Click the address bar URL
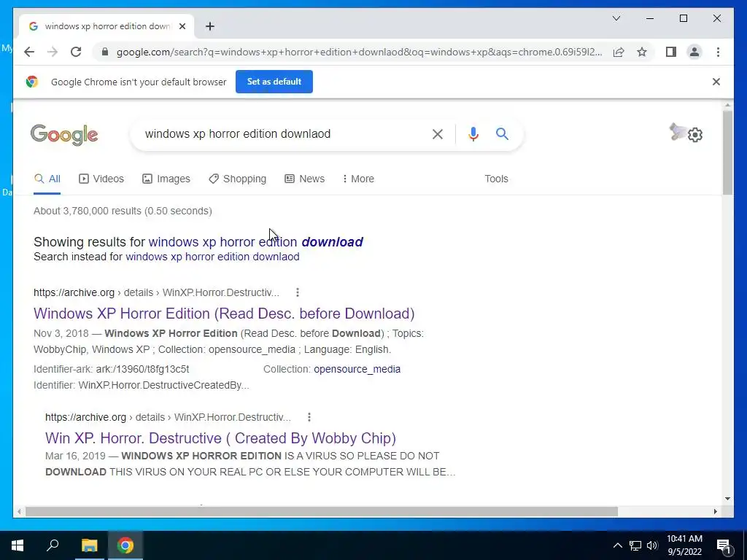747x560 pixels. (359, 52)
